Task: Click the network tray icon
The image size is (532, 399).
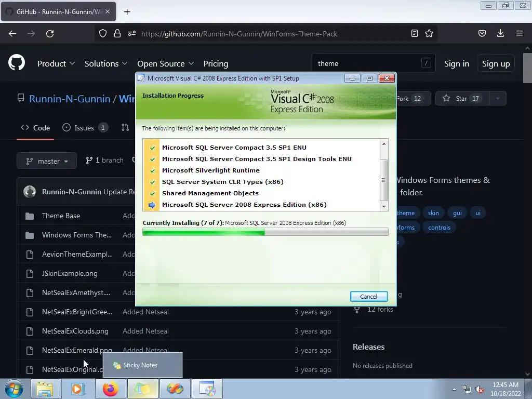Action: click(x=467, y=390)
